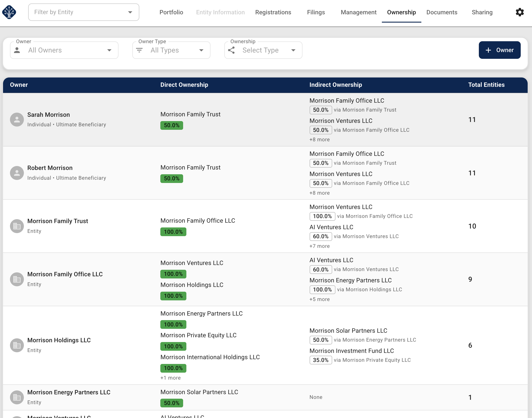Click Robert Morrison's avatar icon
Screen dimensions: 532x418
click(17, 173)
